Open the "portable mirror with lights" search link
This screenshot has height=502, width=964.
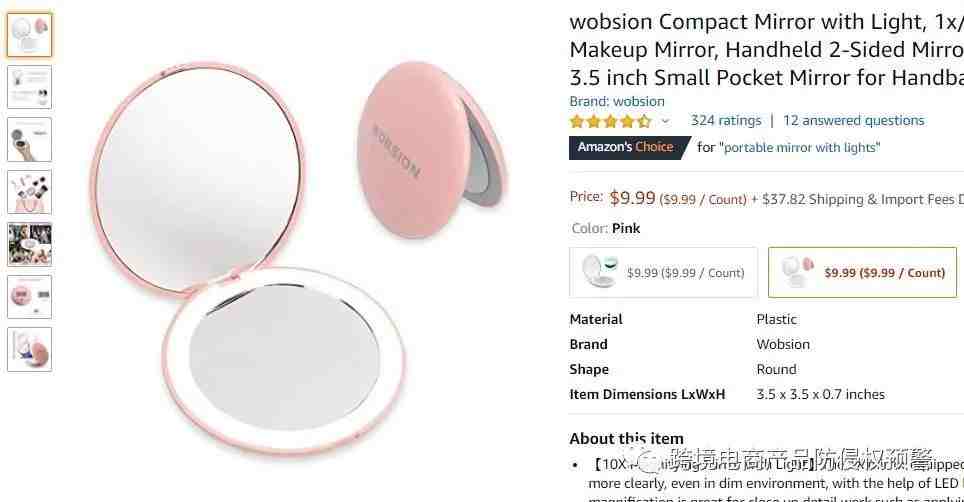coord(799,147)
